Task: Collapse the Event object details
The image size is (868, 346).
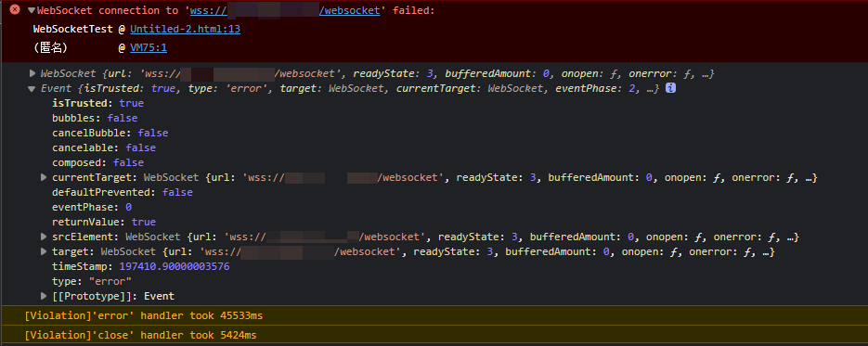Action: click(32, 88)
